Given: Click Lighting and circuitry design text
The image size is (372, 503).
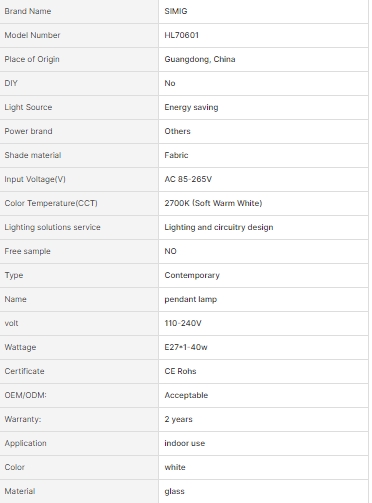Looking at the screenshot, I should coord(219,227).
